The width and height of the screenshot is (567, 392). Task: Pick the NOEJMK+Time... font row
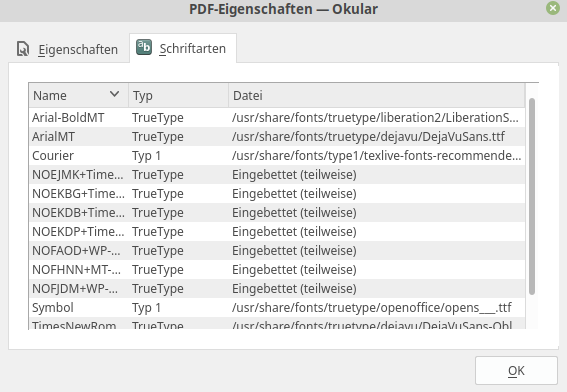277,175
